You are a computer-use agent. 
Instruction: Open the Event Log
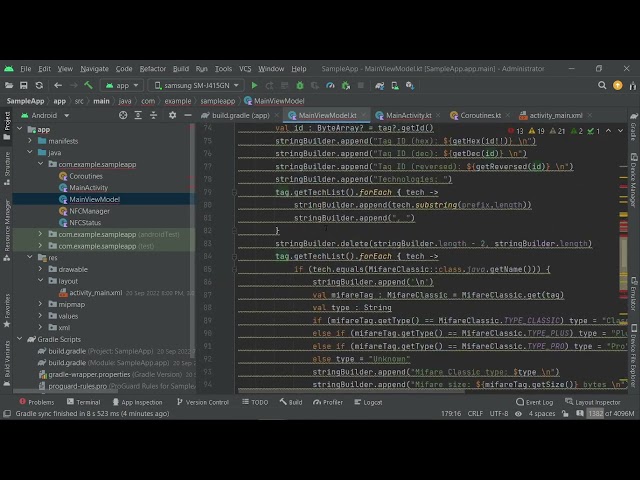tap(534, 402)
